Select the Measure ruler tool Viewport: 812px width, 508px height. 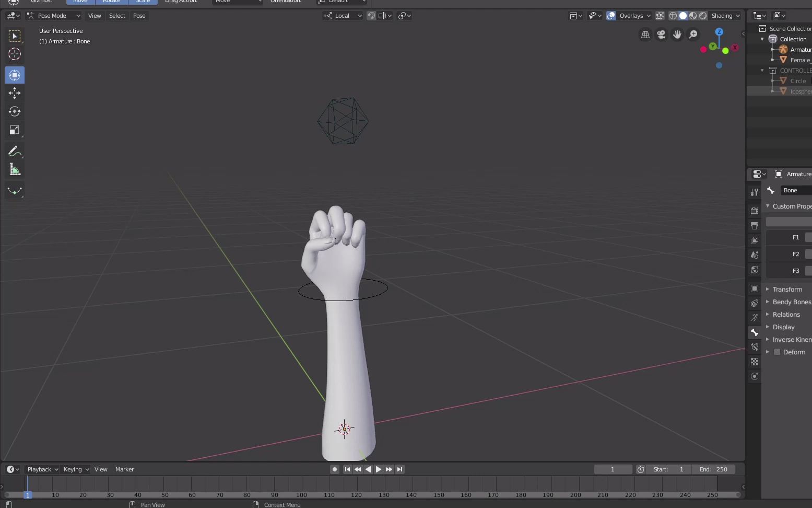[15, 170]
